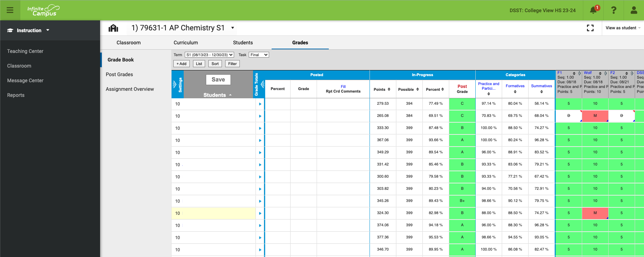The width and height of the screenshot is (644, 257).
Task: Expand student row with 333.30 points
Action: 260,128
